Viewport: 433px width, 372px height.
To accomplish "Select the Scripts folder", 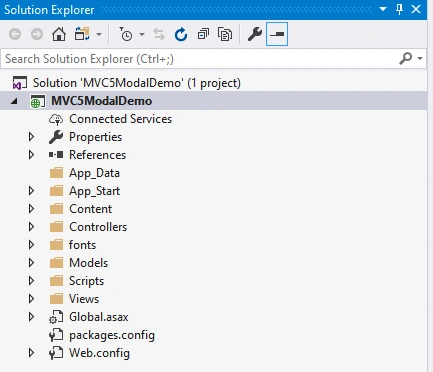I will tap(86, 281).
